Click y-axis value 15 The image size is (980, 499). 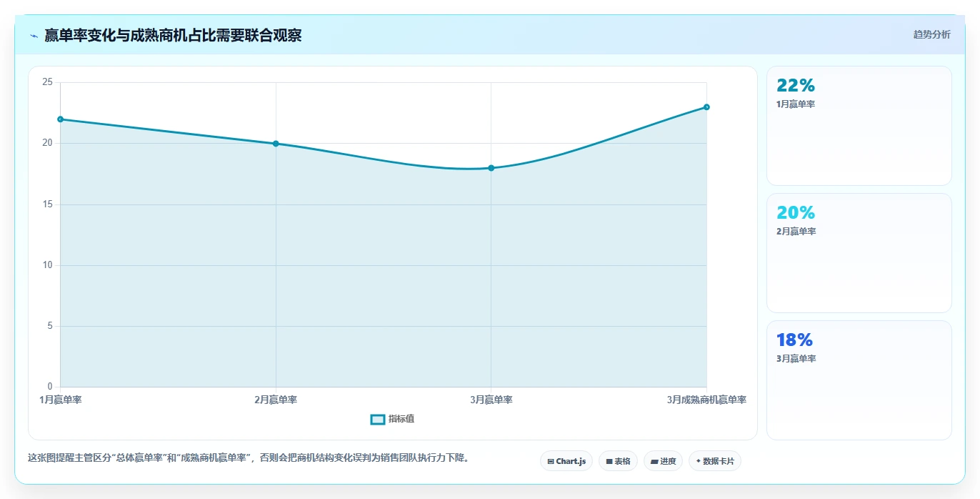[48, 204]
